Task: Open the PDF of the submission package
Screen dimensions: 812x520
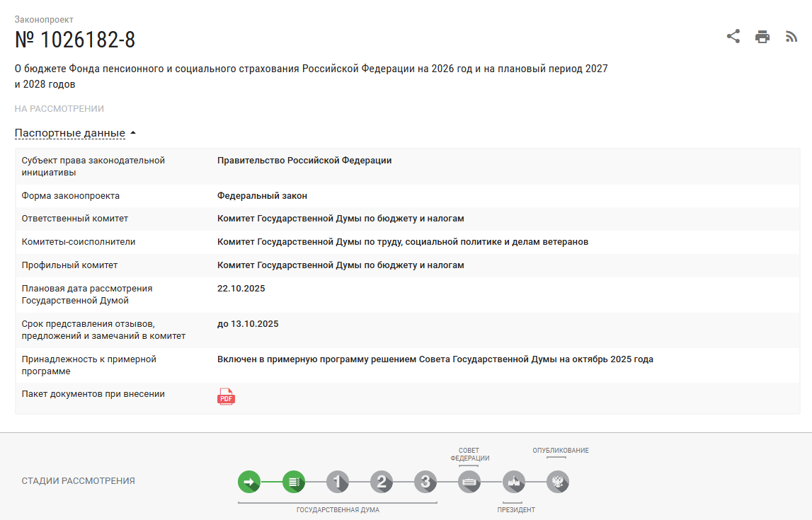Action: (x=226, y=398)
